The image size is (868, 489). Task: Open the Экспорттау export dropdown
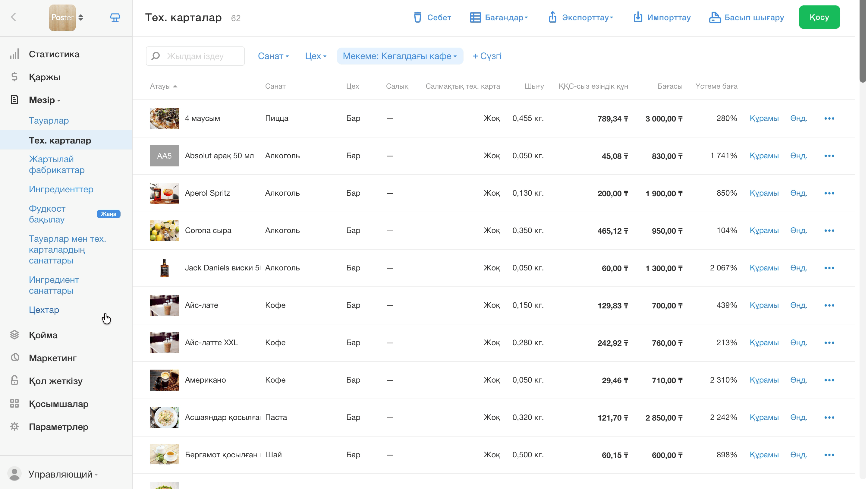click(580, 17)
